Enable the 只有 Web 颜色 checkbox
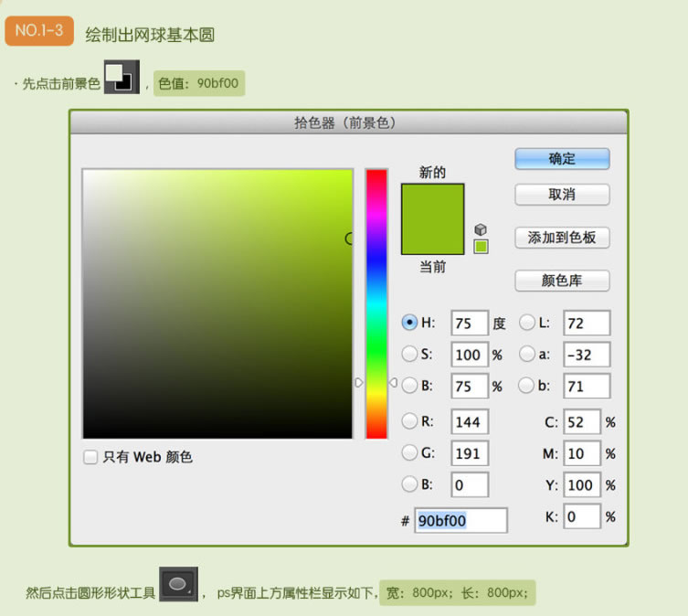Image resolution: width=688 pixels, height=616 pixels. click(x=90, y=457)
